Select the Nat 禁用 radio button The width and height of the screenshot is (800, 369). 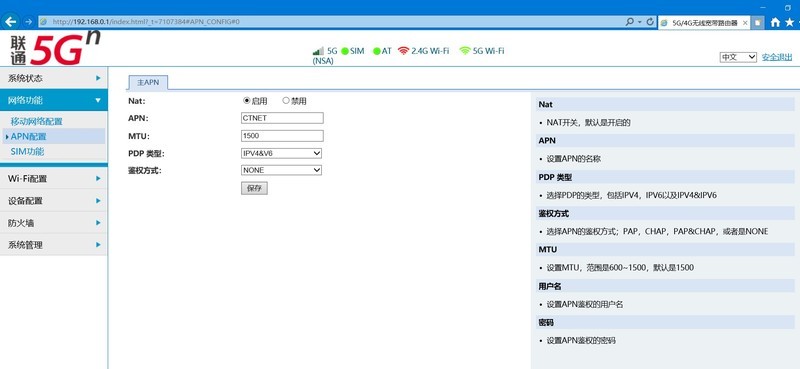286,101
